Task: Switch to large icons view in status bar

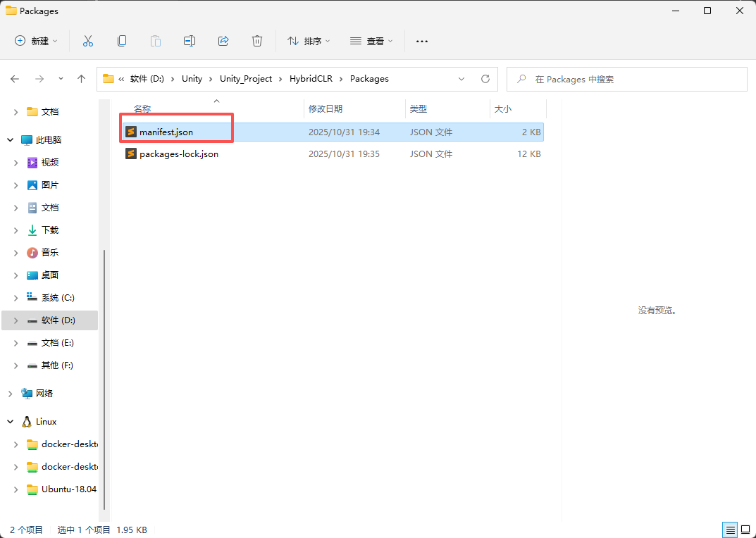Action: tap(745, 530)
